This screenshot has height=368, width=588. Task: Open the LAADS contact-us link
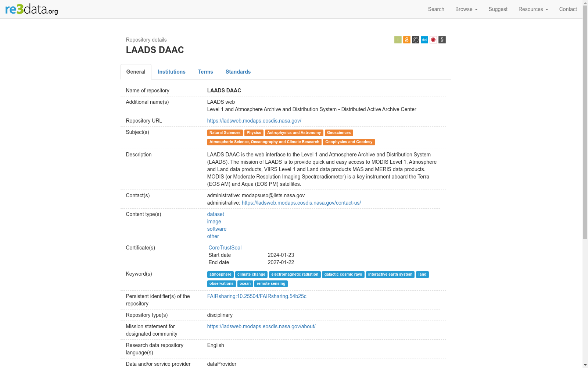301,203
